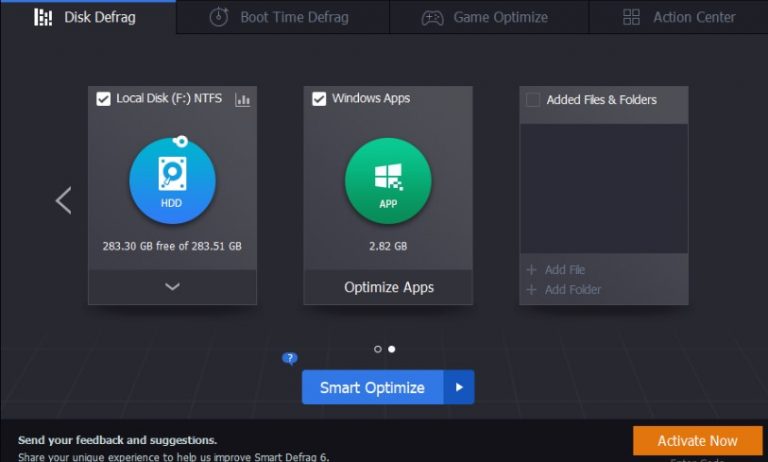The height and width of the screenshot is (462, 768).
Task: Uncheck the Windows Apps checkbox
Action: click(319, 99)
